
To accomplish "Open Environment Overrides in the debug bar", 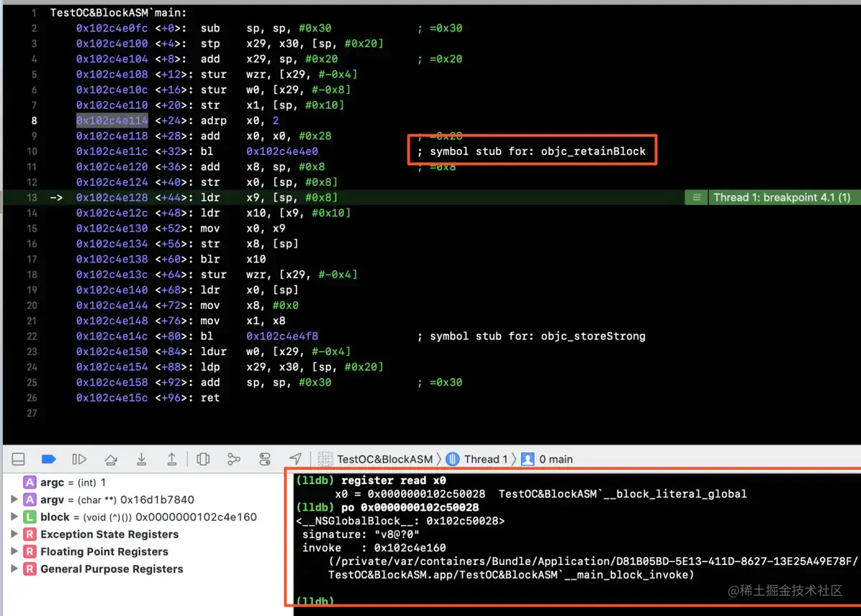I will click(265, 459).
